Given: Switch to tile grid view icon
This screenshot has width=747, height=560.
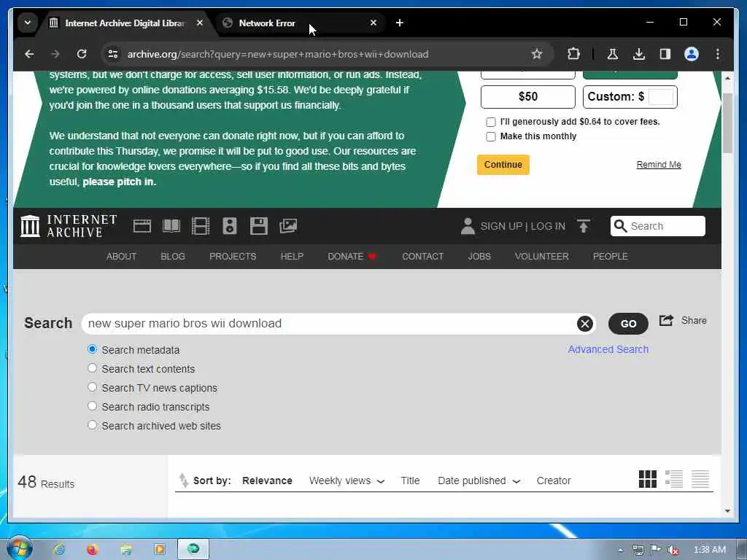Looking at the screenshot, I should click(648, 479).
